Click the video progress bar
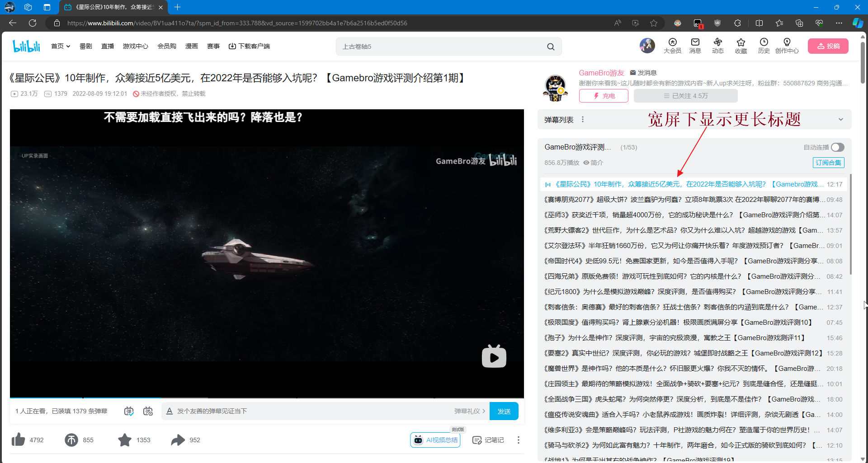868x463 pixels. point(267,398)
